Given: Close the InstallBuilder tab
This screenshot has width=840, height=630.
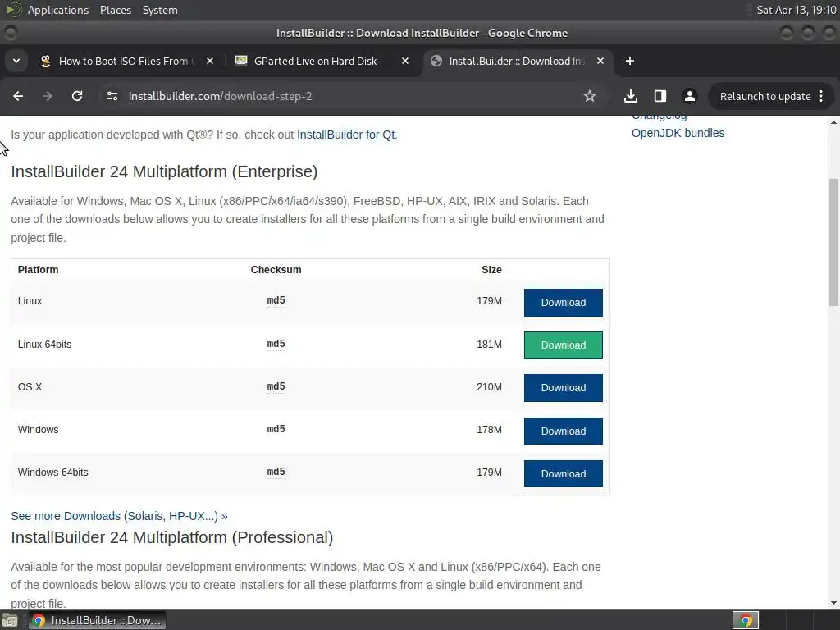Looking at the screenshot, I should [600, 61].
